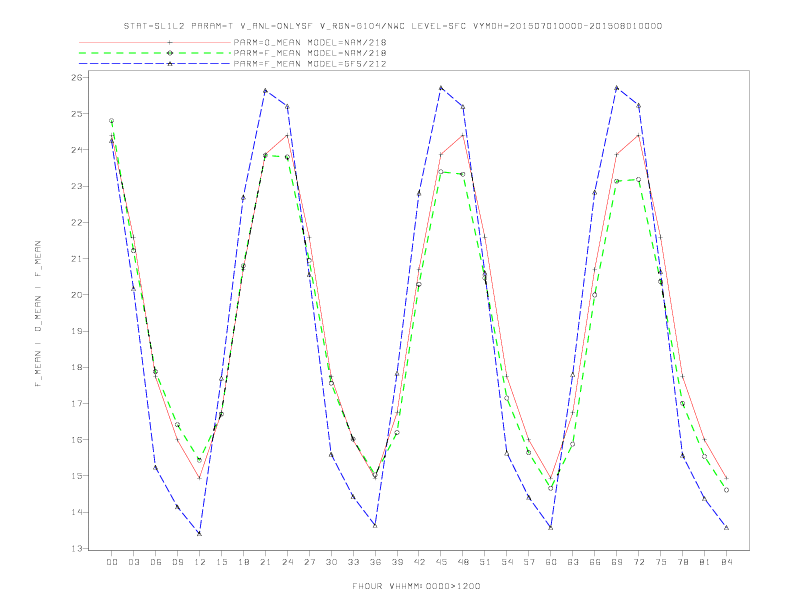The image size is (792, 612).
Task: Click x-axis forecast hour label 78
Action: (682, 562)
